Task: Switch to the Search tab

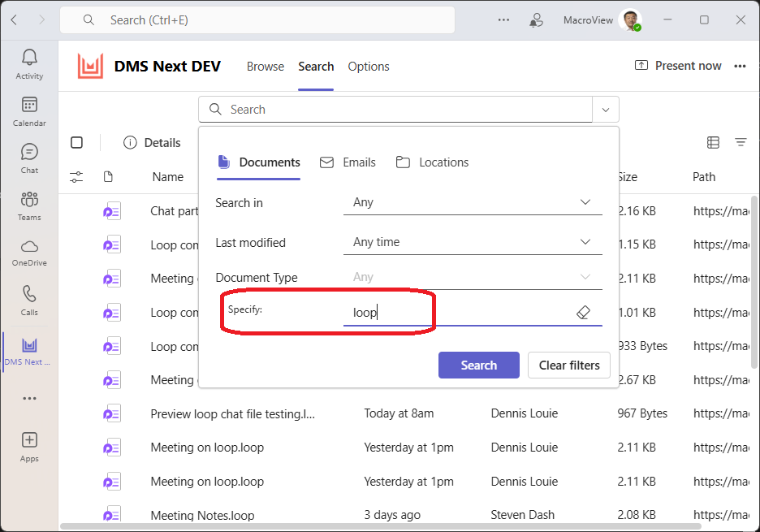Action: click(316, 67)
